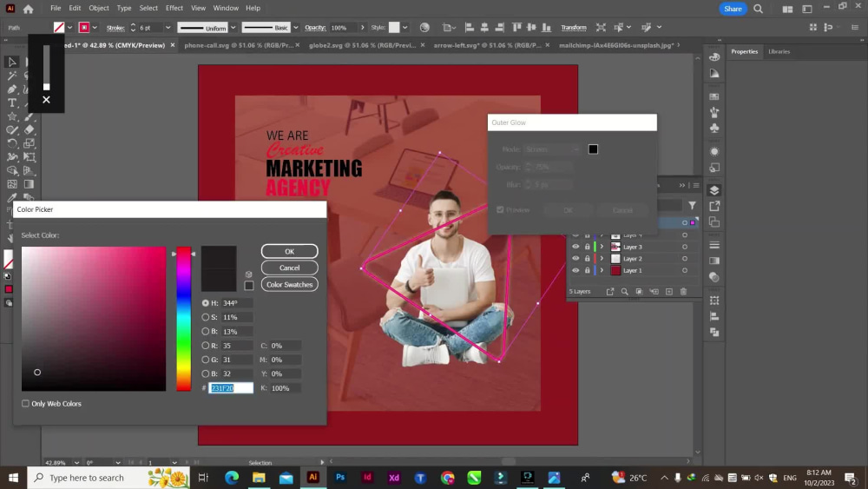Open the stroke weight dropdown
Image resolution: width=868 pixels, height=489 pixels.
(x=168, y=28)
